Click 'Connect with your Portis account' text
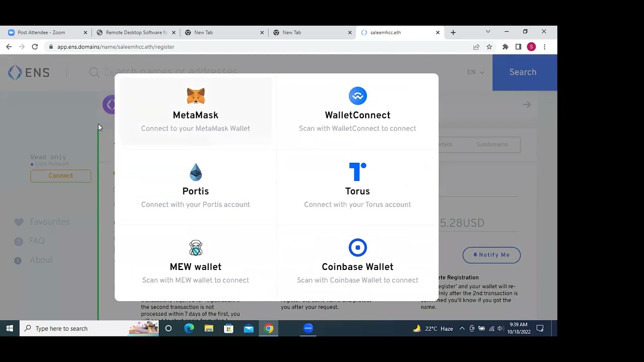The width and height of the screenshot is (644, 362). (x=196, y=205)
